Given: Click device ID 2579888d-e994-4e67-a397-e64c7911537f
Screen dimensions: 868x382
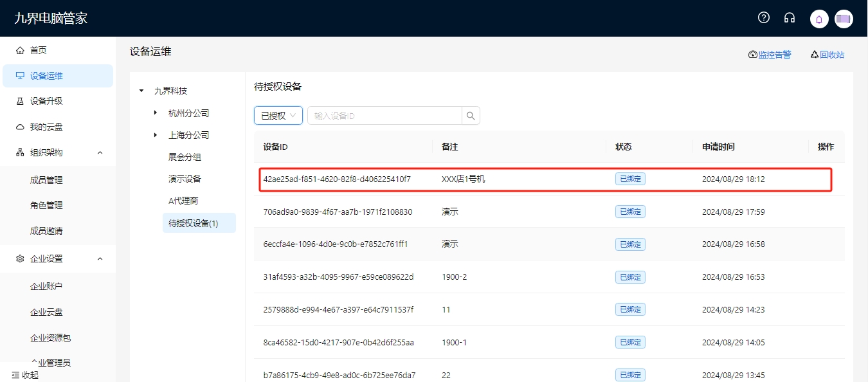Looking at the screenshot, I should 338,310.
